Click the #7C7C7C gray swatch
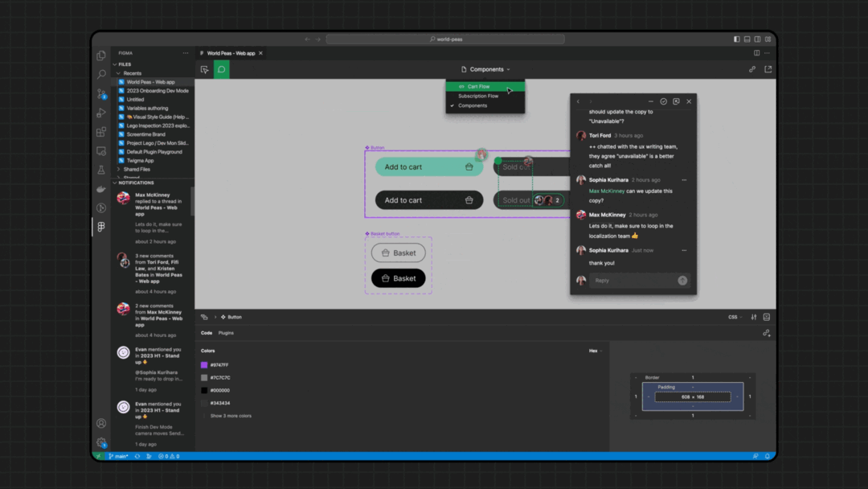Screen dimensions: 868x489 204,378
